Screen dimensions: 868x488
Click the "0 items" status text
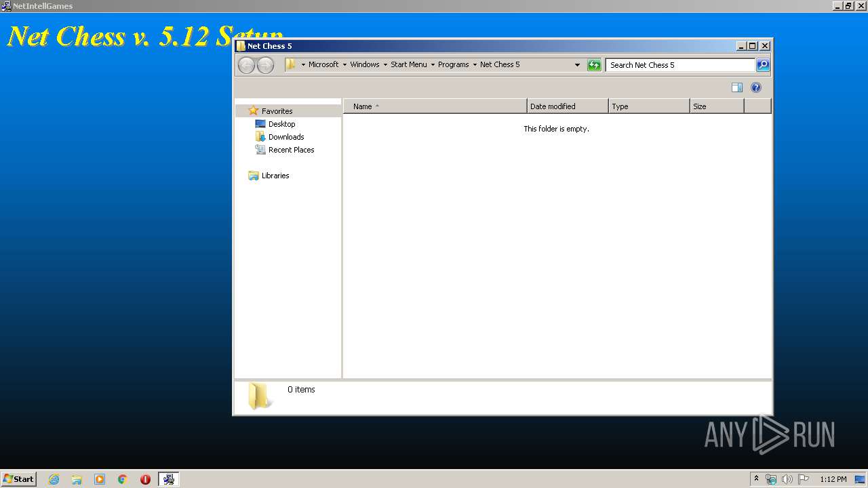click(301, 390)
